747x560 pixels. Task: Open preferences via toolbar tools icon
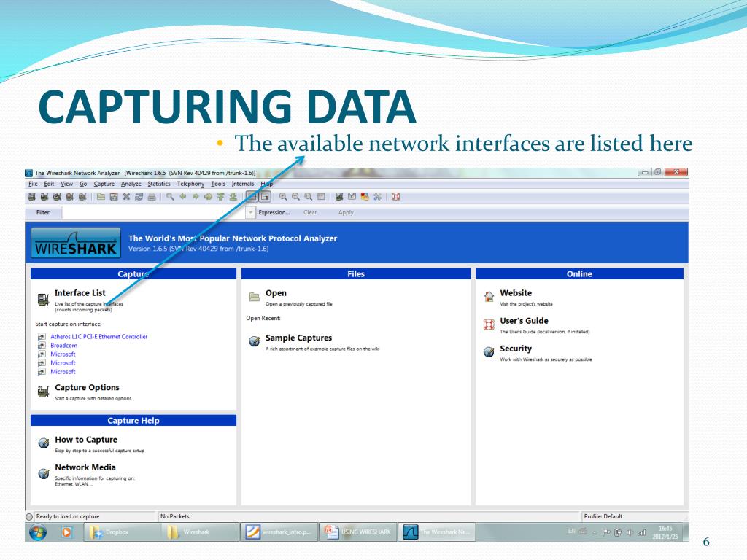(x=377, y=197)
